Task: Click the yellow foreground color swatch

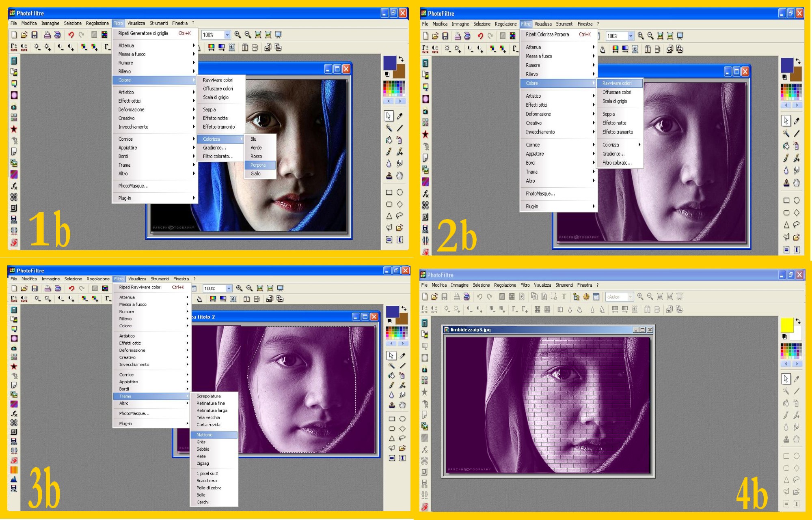Action: [x=786, y=324]
